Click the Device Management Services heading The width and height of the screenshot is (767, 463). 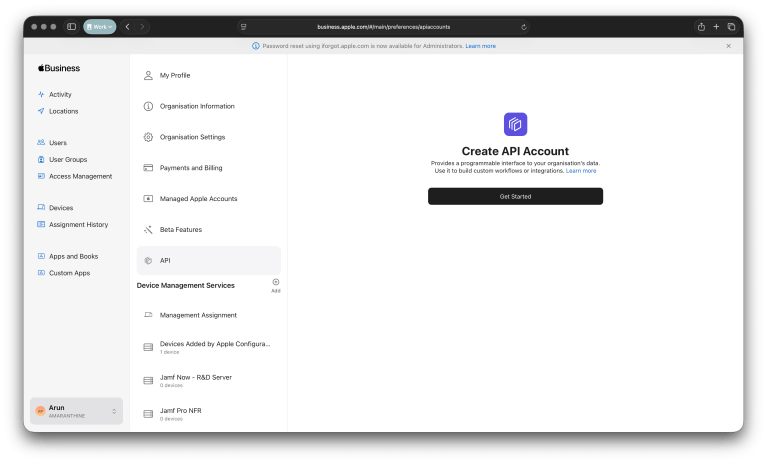[185, 286]
